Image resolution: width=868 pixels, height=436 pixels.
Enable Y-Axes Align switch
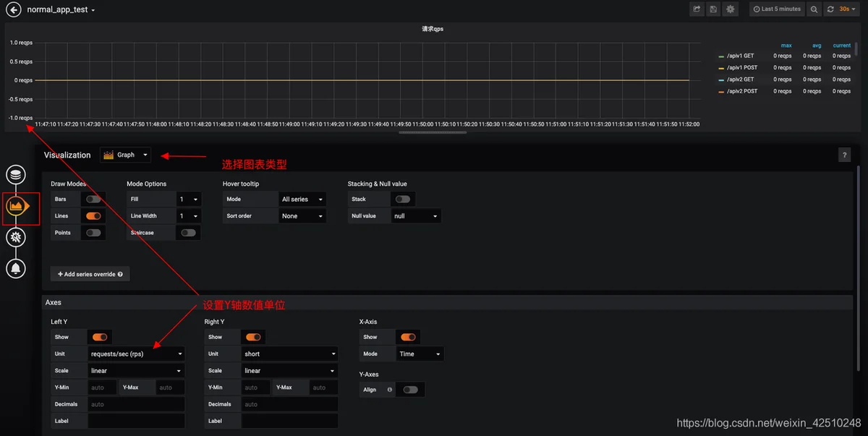click(x=410, y=390)
